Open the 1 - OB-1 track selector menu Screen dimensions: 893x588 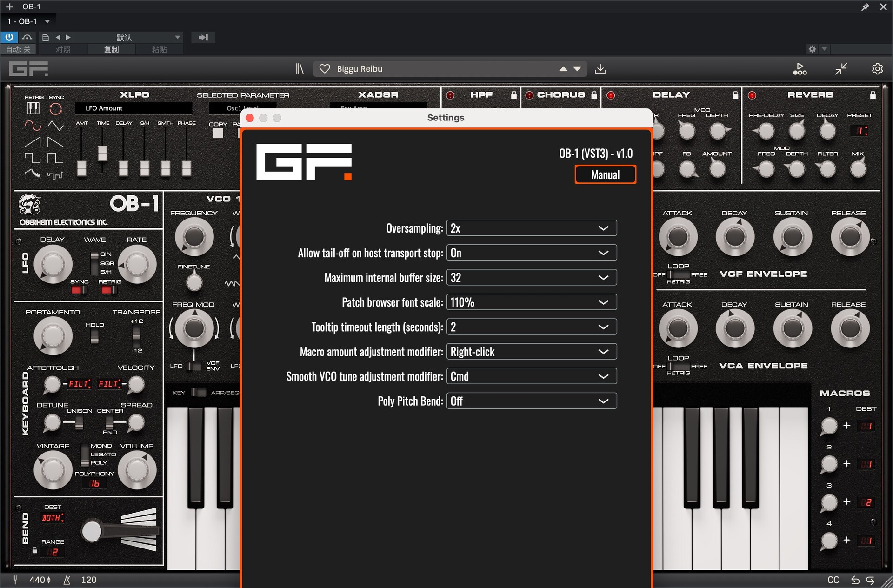click(x=28, y=21)
